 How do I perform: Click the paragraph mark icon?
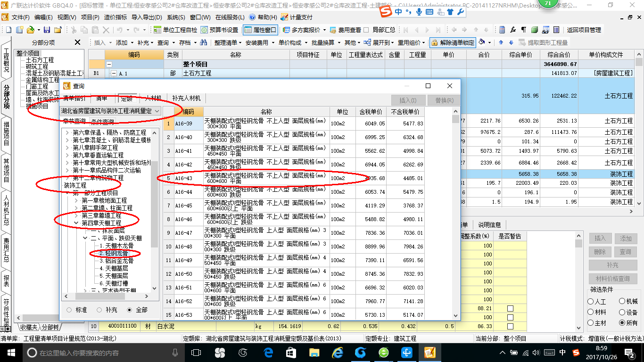(523, 30)
